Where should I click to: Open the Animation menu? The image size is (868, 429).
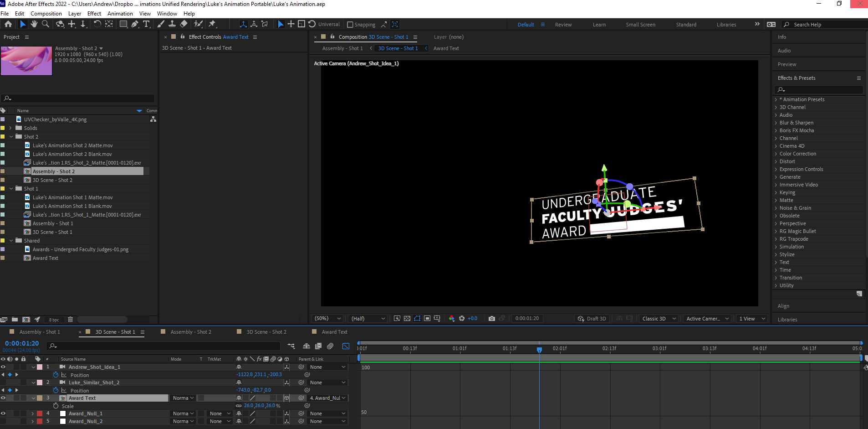(120, 14)
